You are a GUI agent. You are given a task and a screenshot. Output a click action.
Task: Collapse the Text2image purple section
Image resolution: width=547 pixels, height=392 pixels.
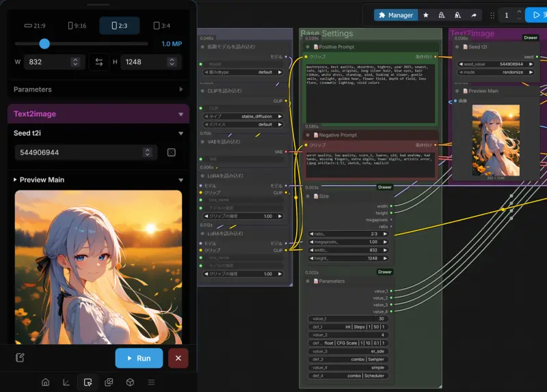(181, 114)
